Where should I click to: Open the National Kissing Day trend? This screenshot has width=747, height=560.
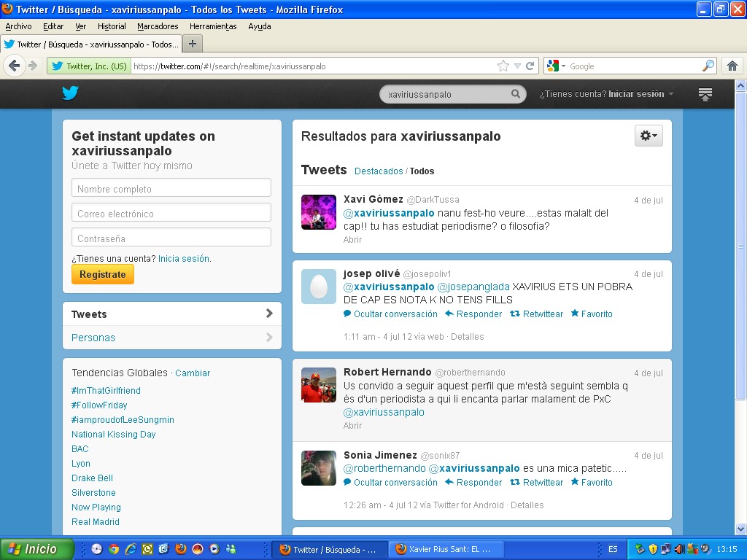113,435
